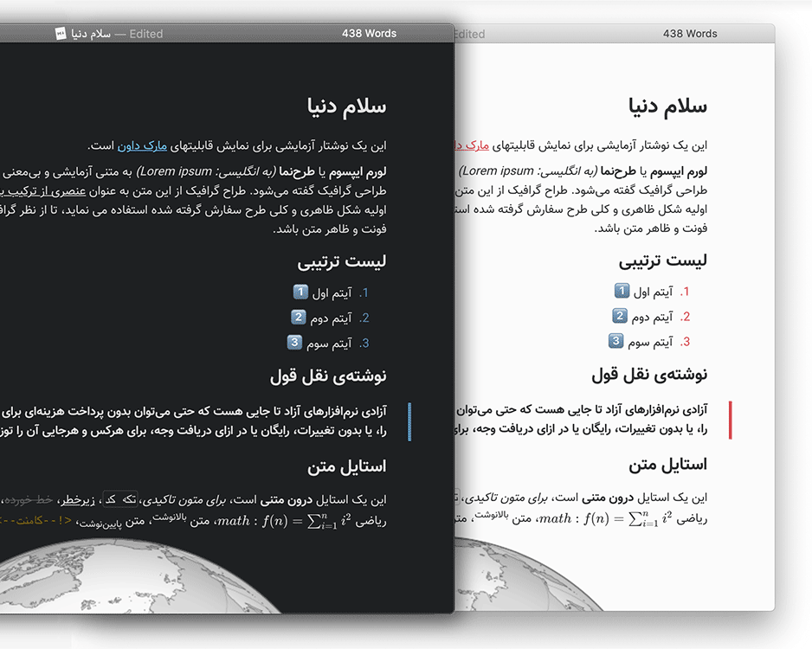Click list item آیتم اول in light window
The width and height of the screenshot is (812, 649).
(653, 292)
